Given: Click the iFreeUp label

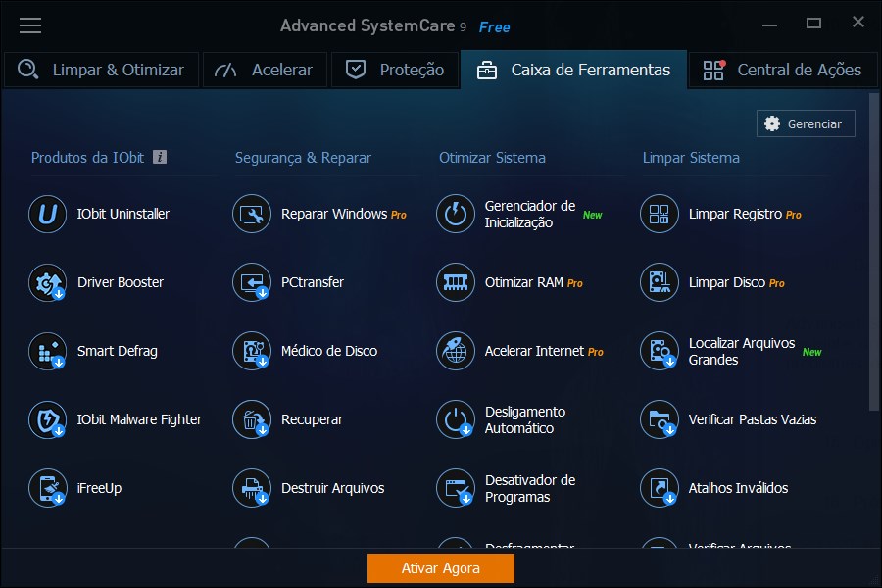Looking at the screenshot, I should pyautogui.click(x=100, y=488).
